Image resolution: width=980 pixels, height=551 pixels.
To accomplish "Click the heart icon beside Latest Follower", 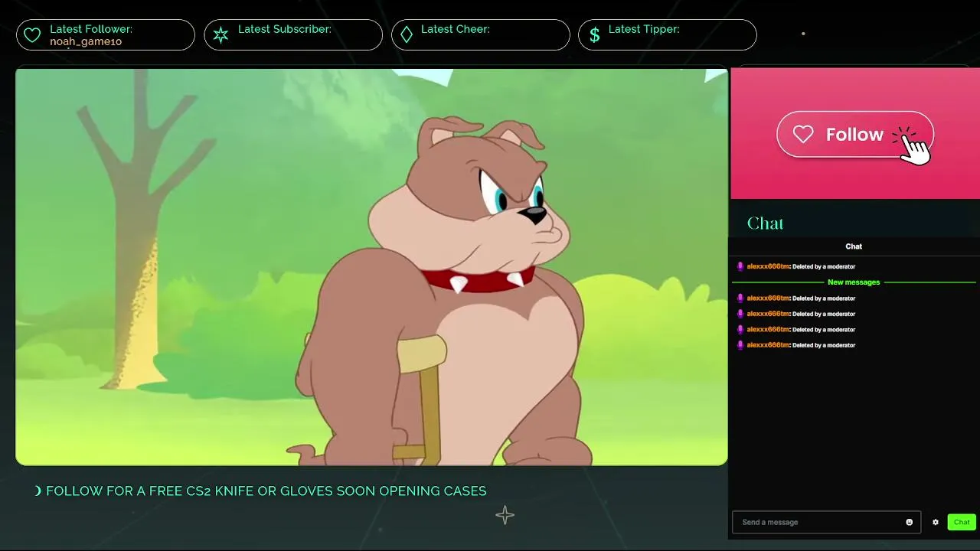I will coord(32,35).
